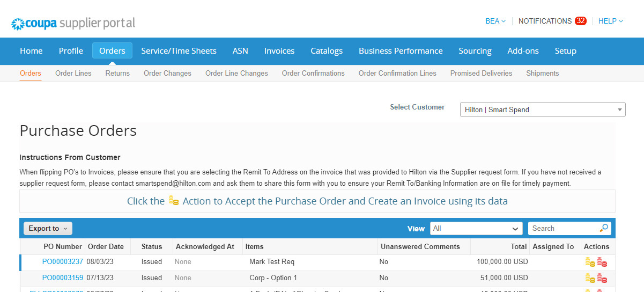Click red coins icon for PO00003159
The width and height of the screenshot is (644, 292).
(602, 278)
